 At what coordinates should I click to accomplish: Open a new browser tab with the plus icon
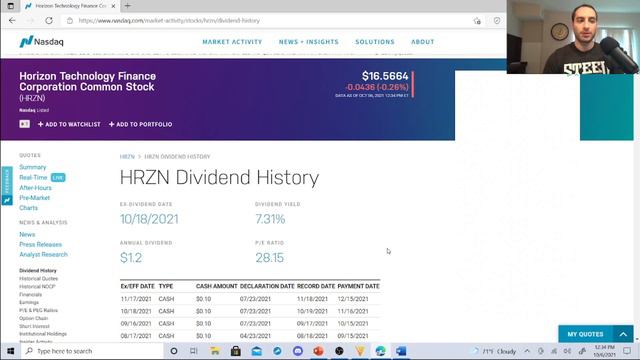coord(128,6)
